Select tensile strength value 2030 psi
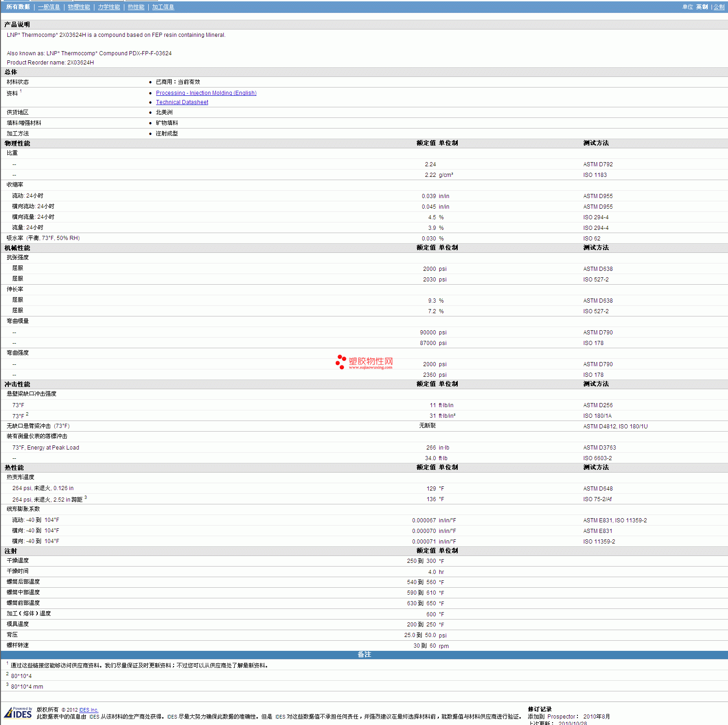Viewport: 728px width, 725px height. pyautogui.click(x=435, y=280)
